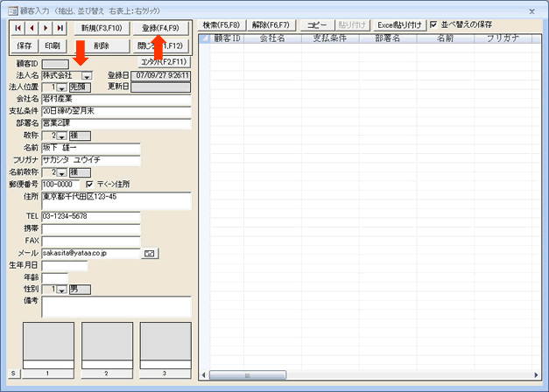549x392 pixels.
Task: Click image button 1
Action: click(48, 374)
